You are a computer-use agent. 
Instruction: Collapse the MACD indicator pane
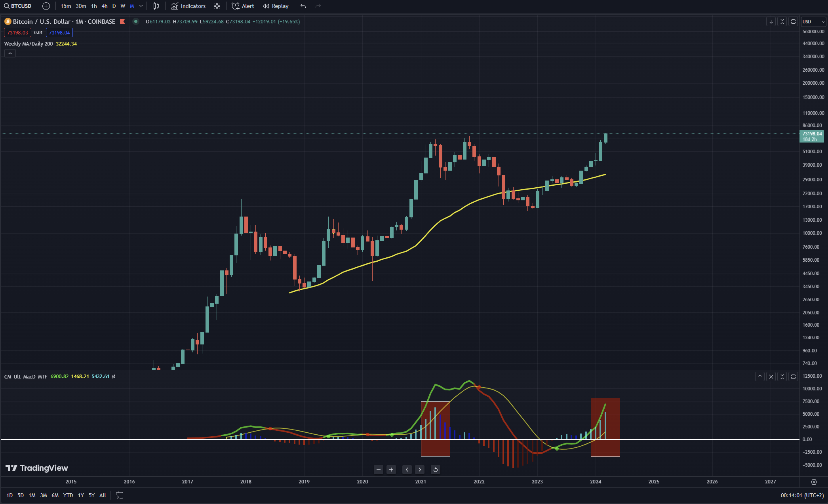point(782,377)
